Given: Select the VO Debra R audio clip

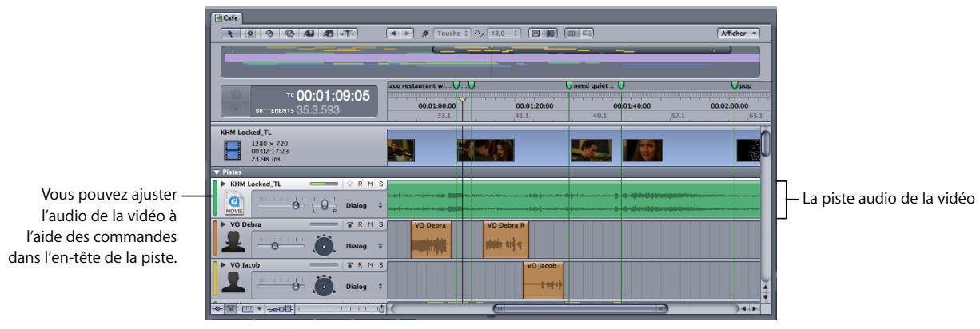Looking at the screenshot, I should [x=506, y=240].
